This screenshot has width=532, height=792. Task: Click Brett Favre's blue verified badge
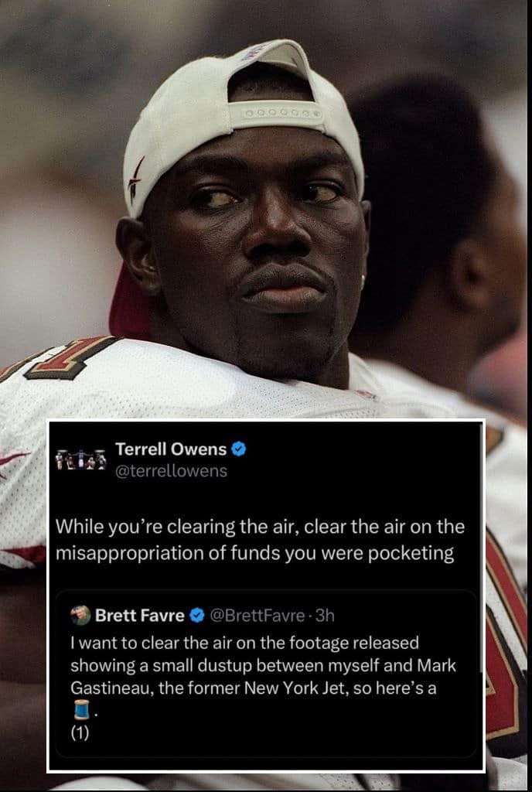coord(197,615)
